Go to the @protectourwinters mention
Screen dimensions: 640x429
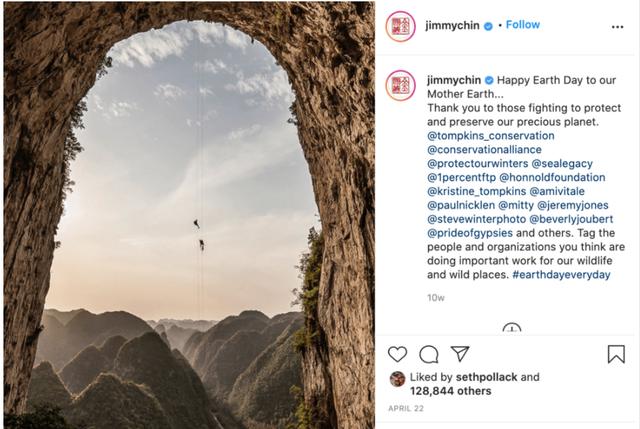(478, 163)
